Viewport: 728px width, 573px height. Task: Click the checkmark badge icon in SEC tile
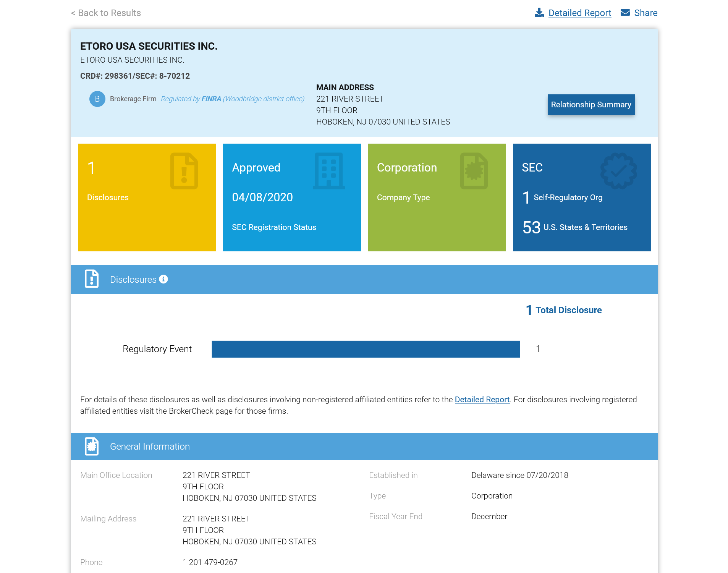pyautogui.click(x=618, y=171)
